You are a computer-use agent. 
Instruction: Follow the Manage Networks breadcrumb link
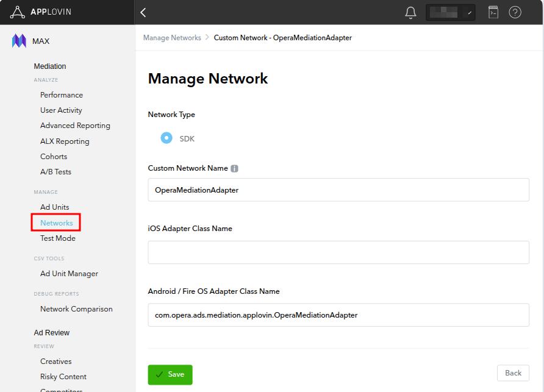pyautogui.click(x=171, y=37)
